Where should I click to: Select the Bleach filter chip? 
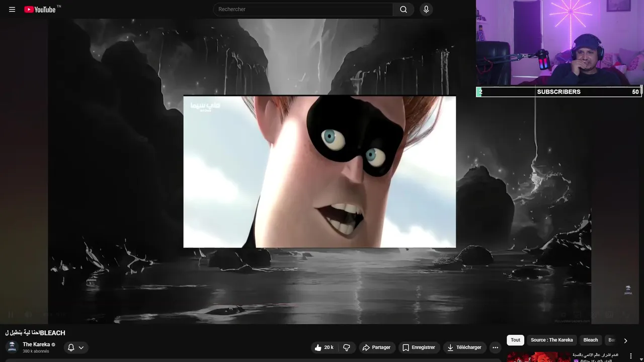point(591,340)
